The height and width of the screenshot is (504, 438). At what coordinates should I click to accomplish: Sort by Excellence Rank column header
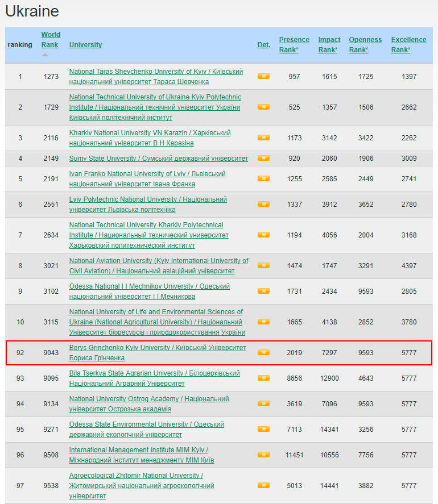click(x=408, y=45)
